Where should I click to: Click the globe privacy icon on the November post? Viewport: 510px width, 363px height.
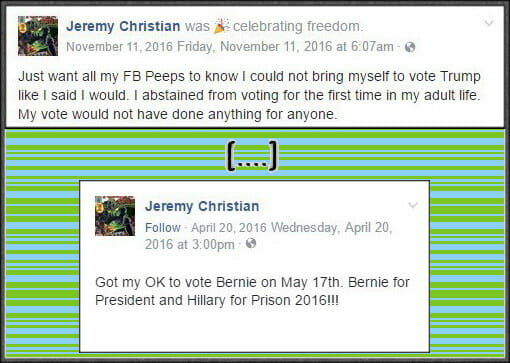410,47
